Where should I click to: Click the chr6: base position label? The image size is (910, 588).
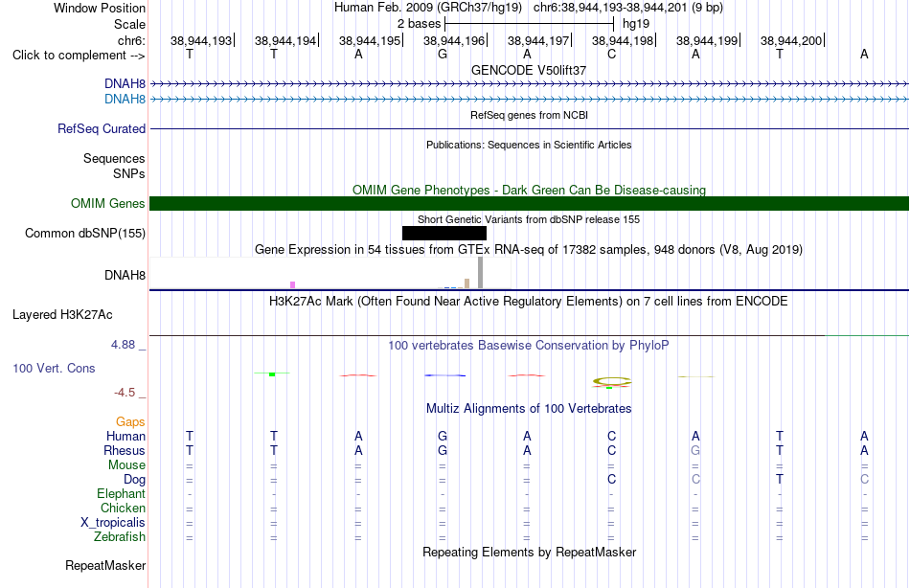coord(131,40)
